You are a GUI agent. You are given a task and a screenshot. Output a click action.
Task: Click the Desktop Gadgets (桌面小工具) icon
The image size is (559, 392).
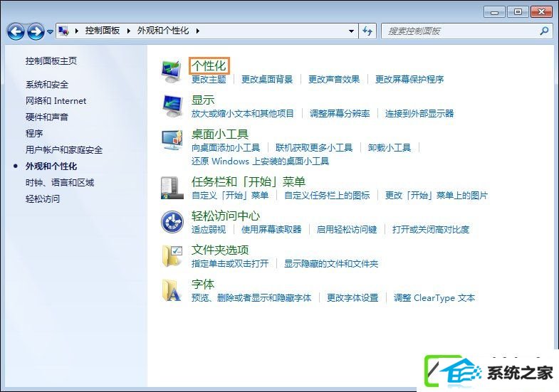[x=172, y=140]
